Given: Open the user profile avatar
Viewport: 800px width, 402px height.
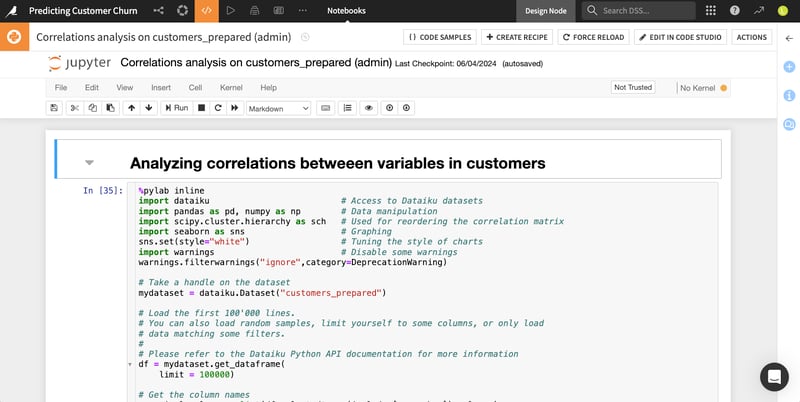Looking at the screenshot, I should [x=783, y=11].
